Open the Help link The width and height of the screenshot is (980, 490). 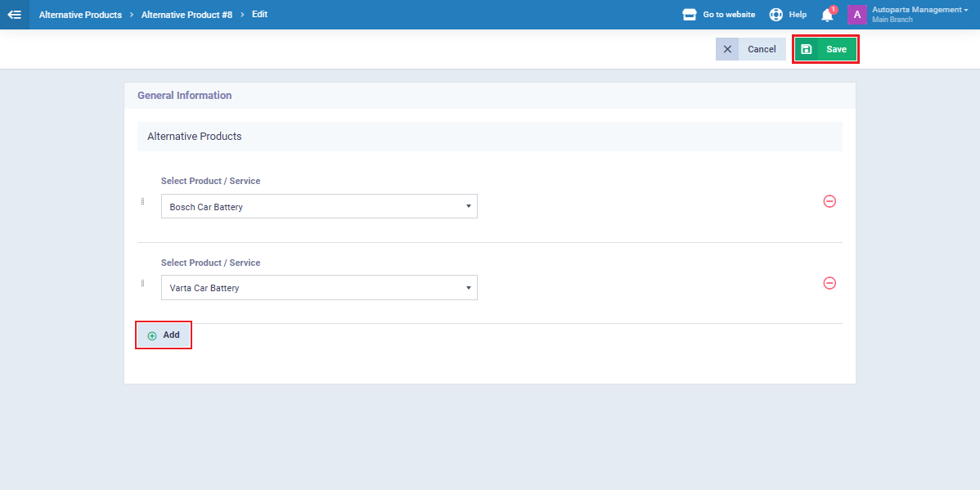[x=798, y=15]
